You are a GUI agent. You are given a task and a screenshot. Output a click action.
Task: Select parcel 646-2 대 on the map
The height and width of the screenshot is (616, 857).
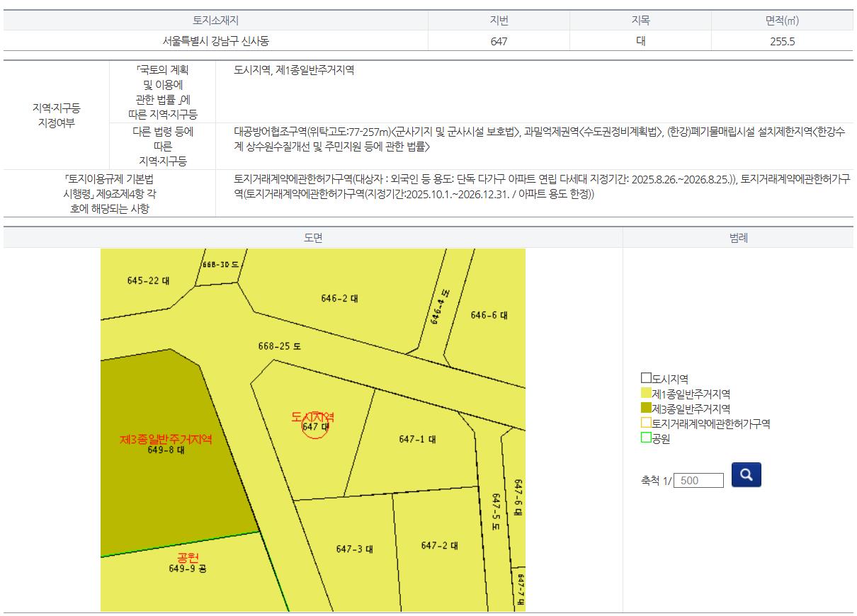click(339, 299)
